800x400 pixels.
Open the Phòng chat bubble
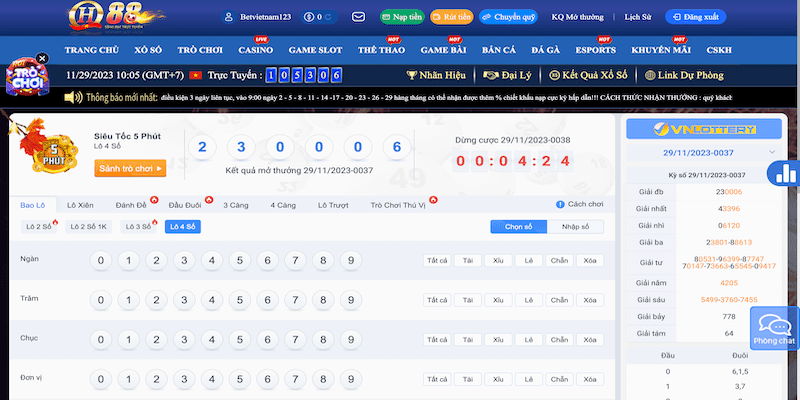[773, 329]
